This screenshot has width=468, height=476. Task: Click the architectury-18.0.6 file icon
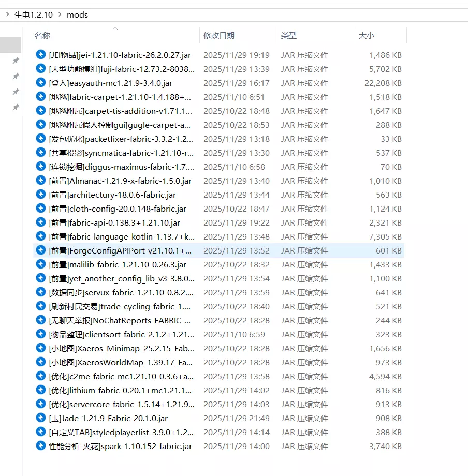point(41,195)
